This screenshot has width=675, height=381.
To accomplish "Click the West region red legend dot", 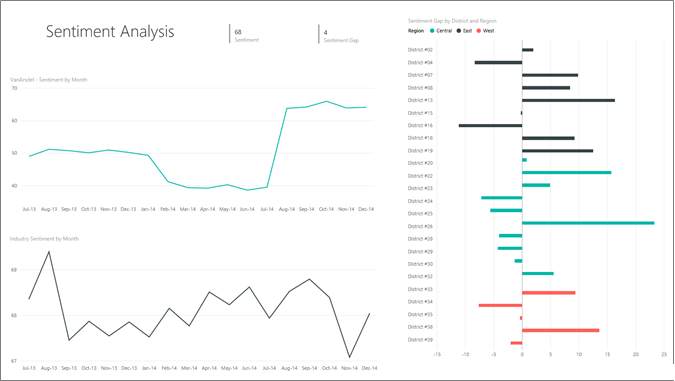I will (x=479, y=31).
